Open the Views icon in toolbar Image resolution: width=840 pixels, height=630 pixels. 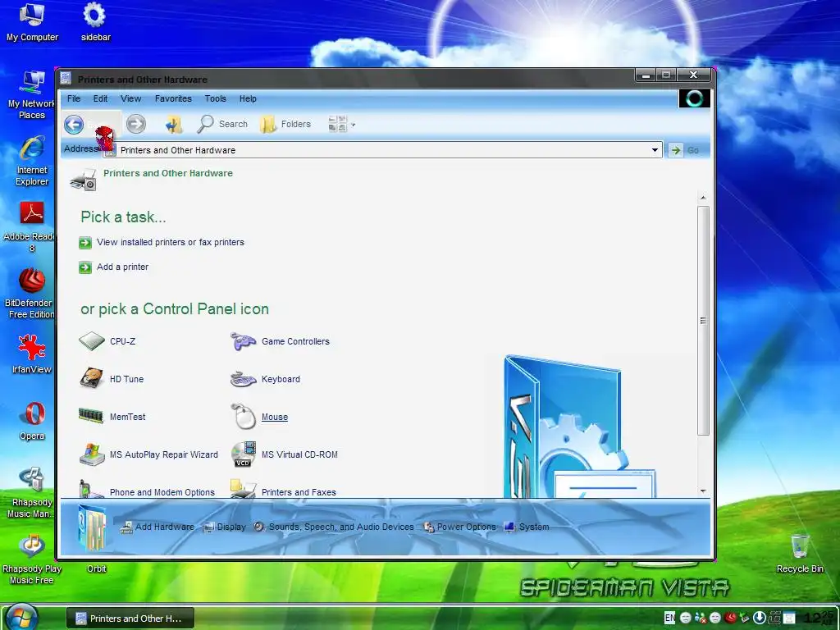337,125
